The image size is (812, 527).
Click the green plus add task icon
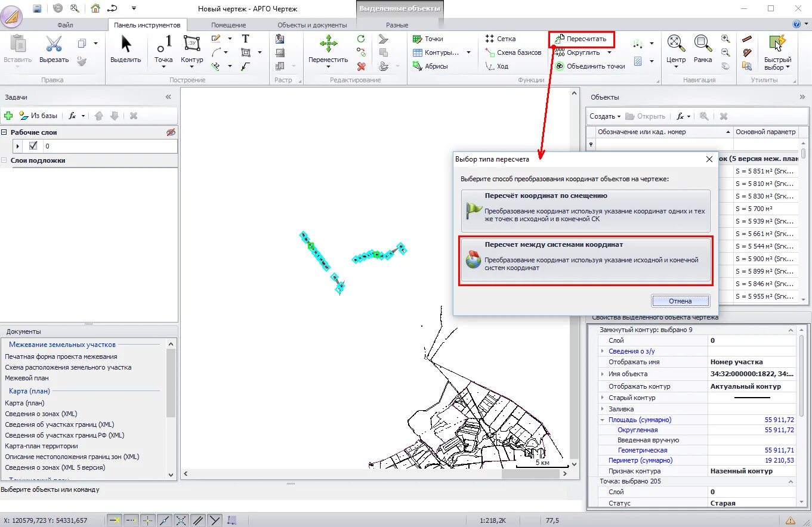click(x=8, y=116)
